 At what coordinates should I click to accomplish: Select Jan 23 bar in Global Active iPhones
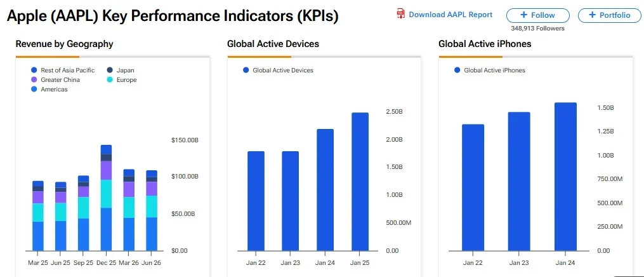pos(519,181)
